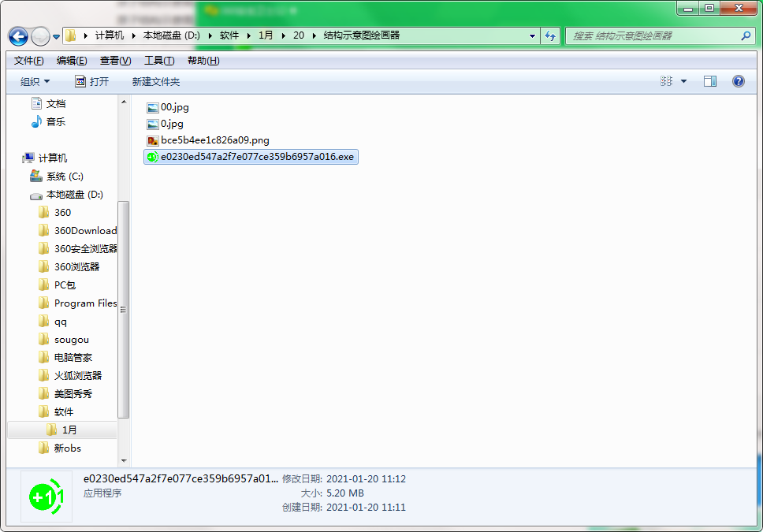
Task: Open the 文件(F) menu
Action: coord(29,61)
